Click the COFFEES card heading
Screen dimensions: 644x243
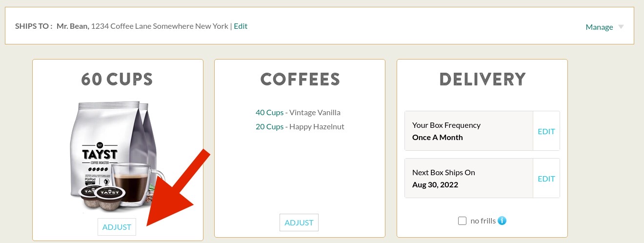pos(300,80)
